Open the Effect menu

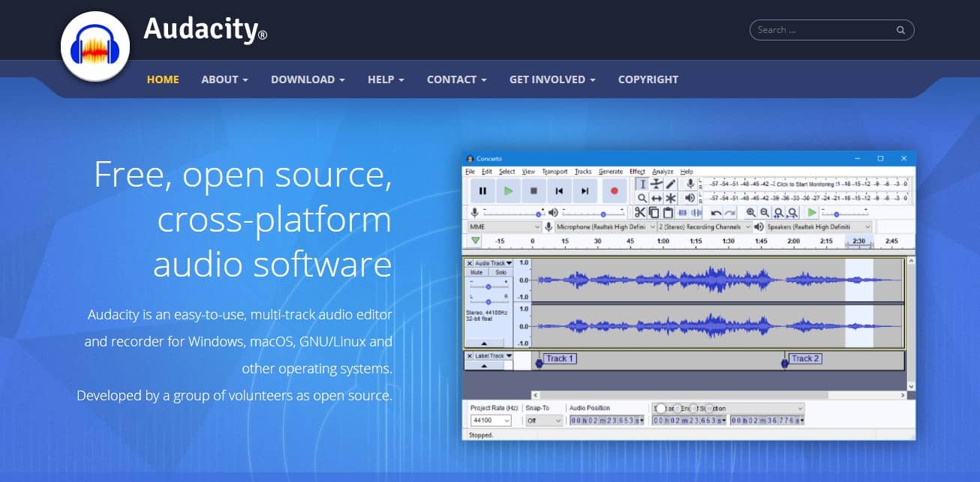click(637, 172)
